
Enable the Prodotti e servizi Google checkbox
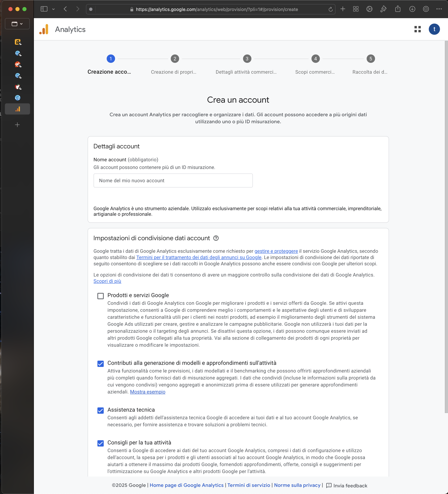[x=101, y=296]
